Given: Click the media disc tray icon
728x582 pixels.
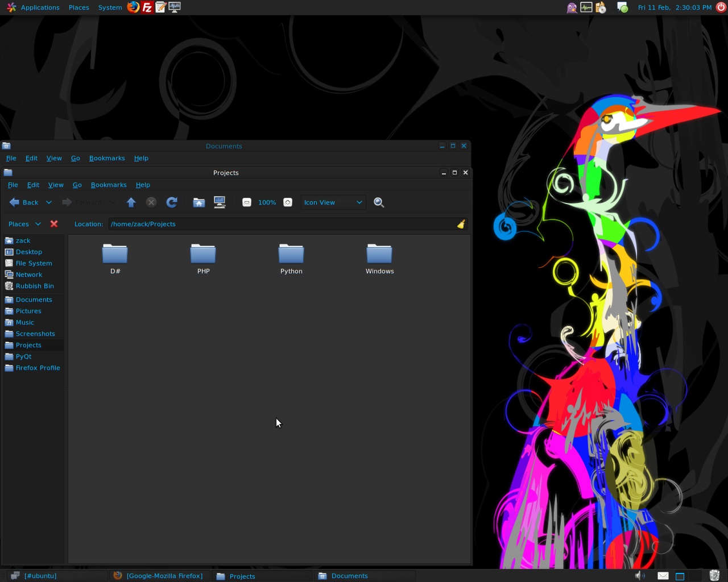Looking at the screenshot, I should (601, 7).
